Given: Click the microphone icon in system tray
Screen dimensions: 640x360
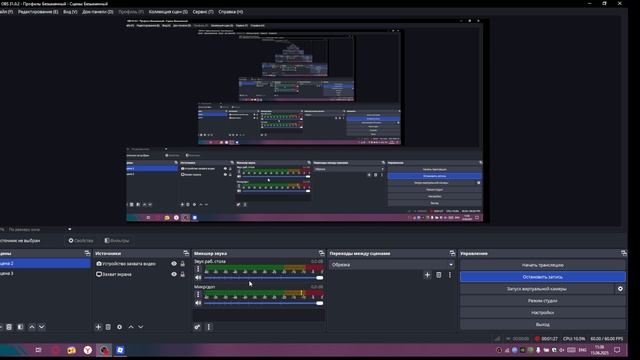Looking at the screenshot, I should click(x=538, y=350).
